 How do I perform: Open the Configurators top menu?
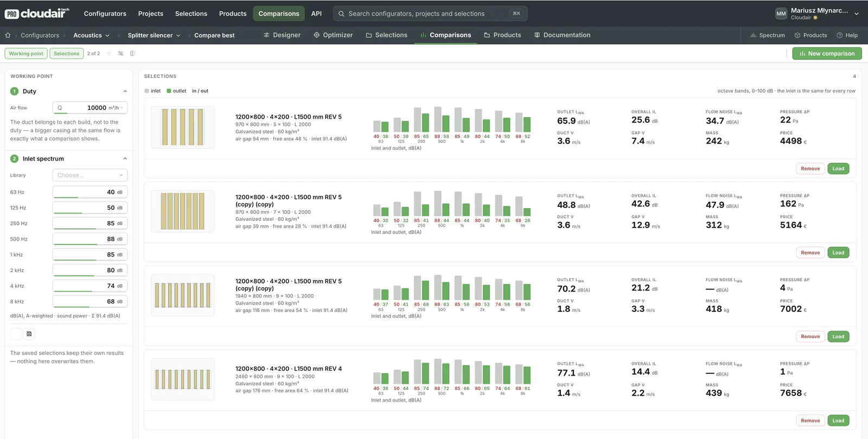pyautogui.click(x=105, y=14)
